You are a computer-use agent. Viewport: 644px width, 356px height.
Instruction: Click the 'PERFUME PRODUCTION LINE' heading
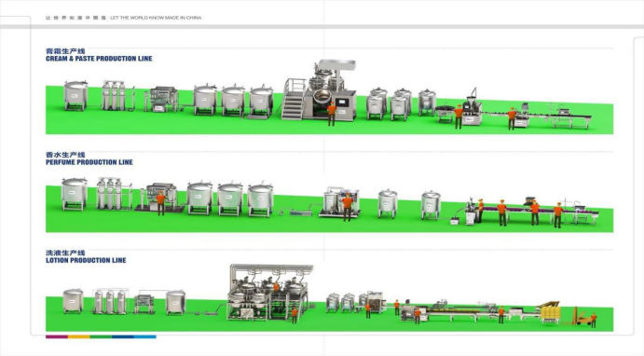pyautogui.click(x=89, y=162)
